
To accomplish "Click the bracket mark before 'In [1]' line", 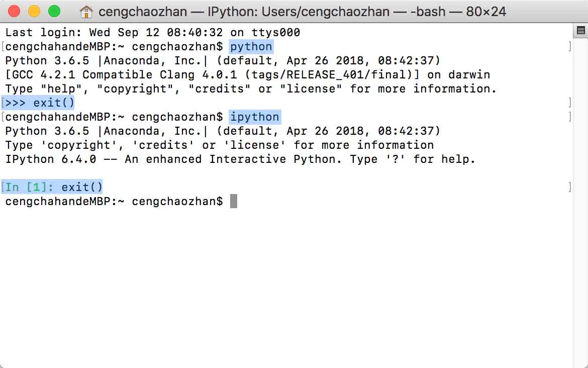I will [x=3, y=187].
